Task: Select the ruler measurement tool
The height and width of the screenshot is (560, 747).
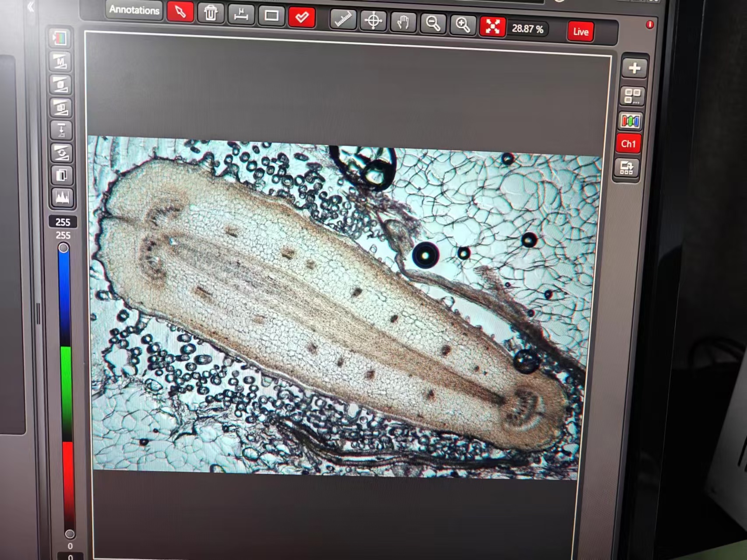Action: point(343,19)
